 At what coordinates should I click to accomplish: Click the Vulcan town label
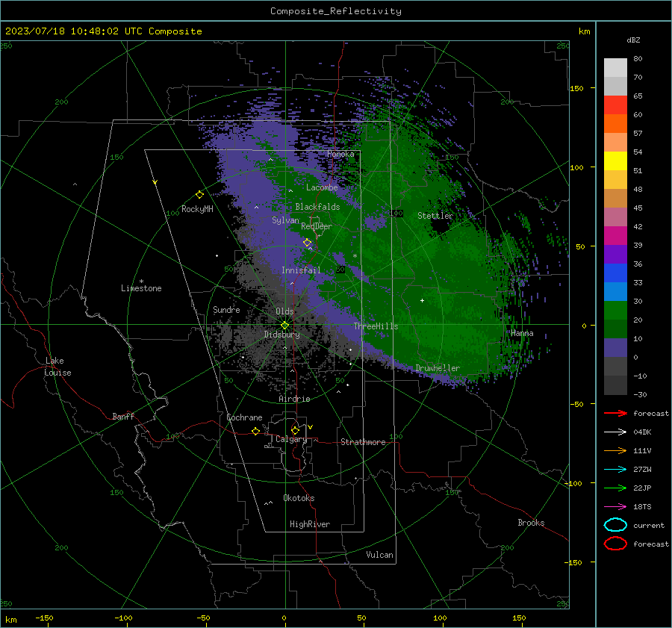click(379, 555)
